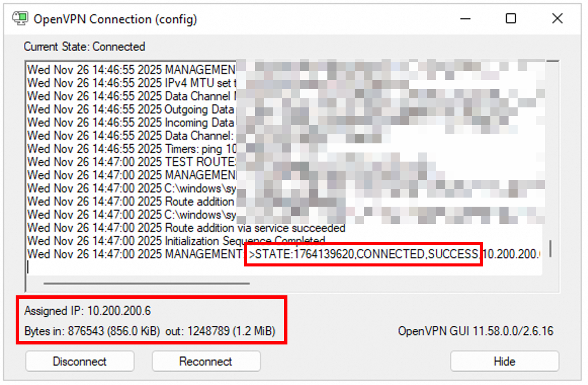Maximize the OpenVPN Connection window
The width and height of the screenshot is (588, 385).
[511, 19]
